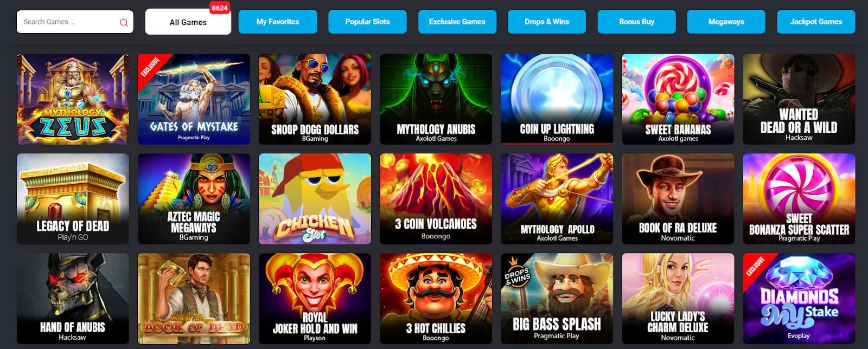Click the search magnifier icon
The width and height of the screenshot is (868, 349).
coord(124,22)
